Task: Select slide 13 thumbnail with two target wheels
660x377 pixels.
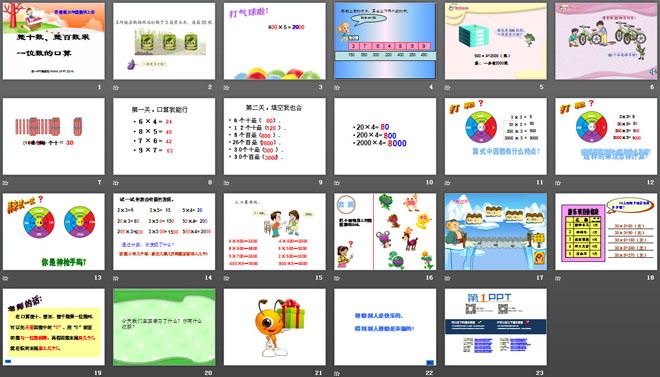Action: point(53,231)
